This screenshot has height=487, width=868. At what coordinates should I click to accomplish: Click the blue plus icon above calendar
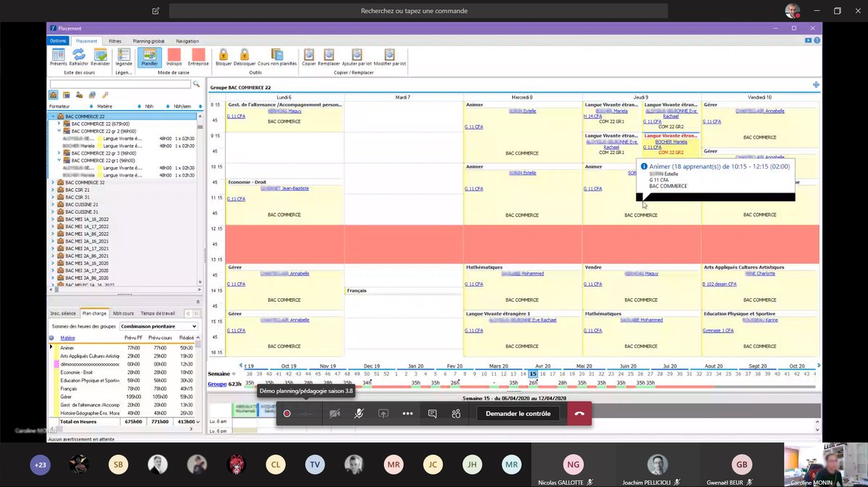(816, 85)
